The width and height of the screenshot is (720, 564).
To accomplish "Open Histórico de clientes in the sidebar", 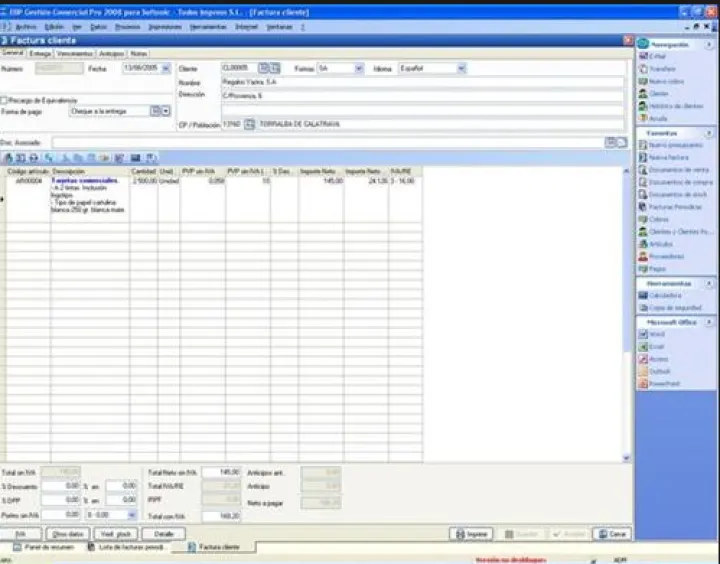I will coord(672,106).
